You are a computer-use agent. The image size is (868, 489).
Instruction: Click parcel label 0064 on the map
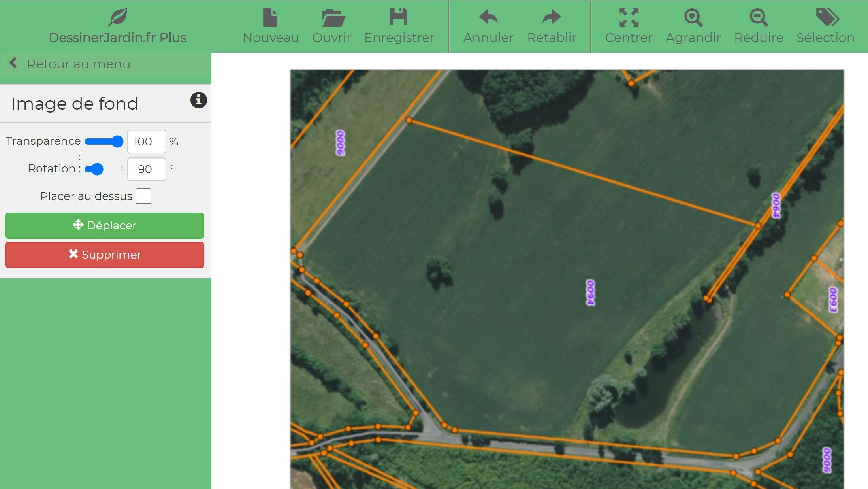776,205
